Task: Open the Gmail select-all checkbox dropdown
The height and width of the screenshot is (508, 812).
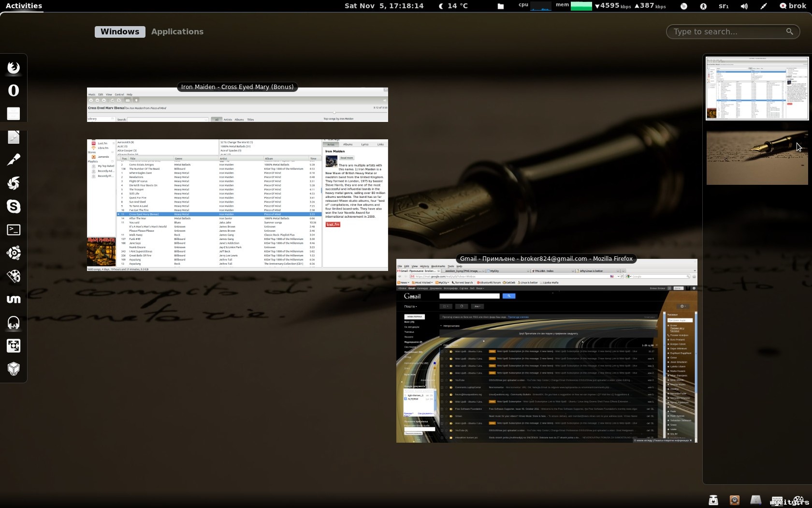Action: [446, 306]
